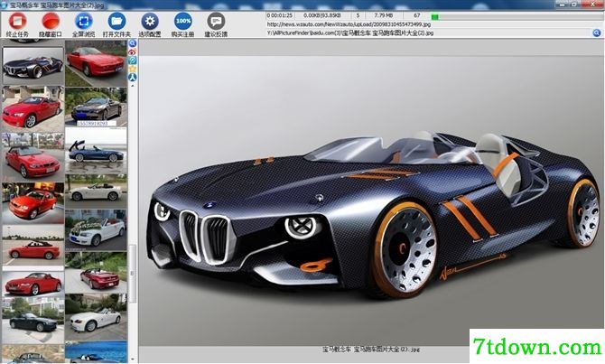This screenshot has width=605, height=364.
Task: Click the green download progress bar
Action: point(435,17)
